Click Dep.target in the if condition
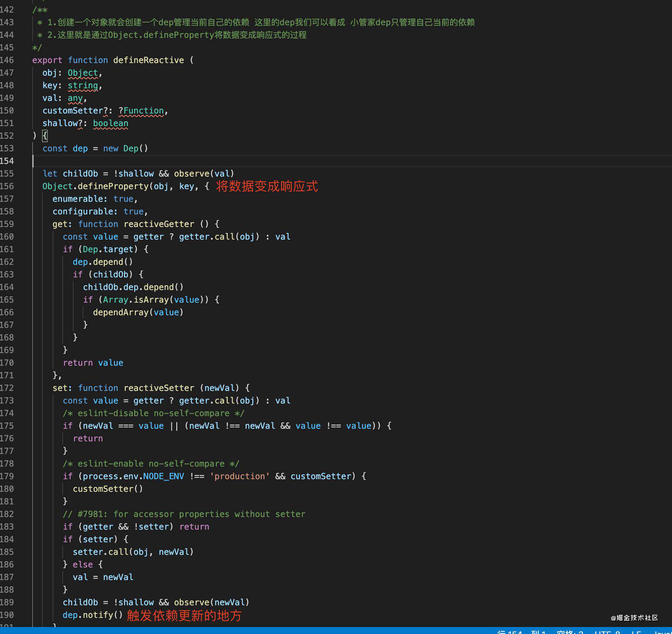 click(x=108, y=249)
